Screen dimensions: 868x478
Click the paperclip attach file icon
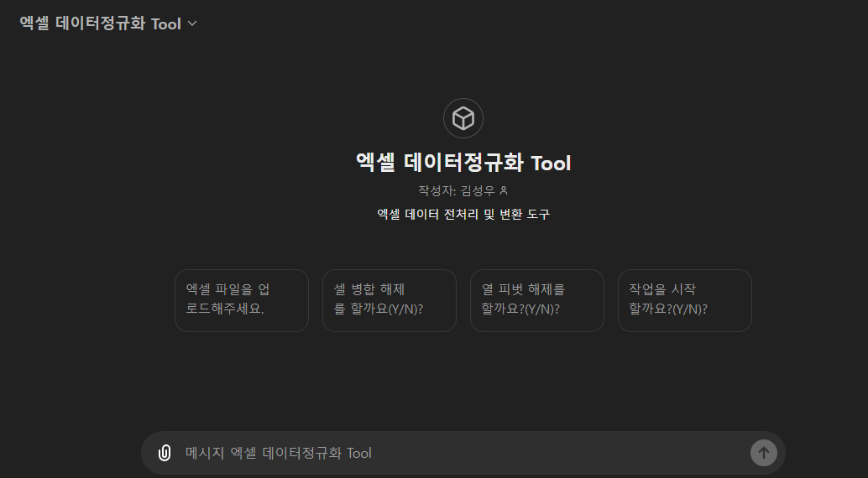pos(165,453)
